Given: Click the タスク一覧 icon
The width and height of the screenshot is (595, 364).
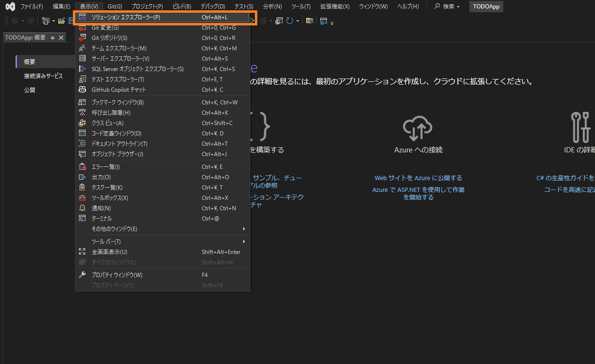Looking at the screenshot, I should (82, 188).
